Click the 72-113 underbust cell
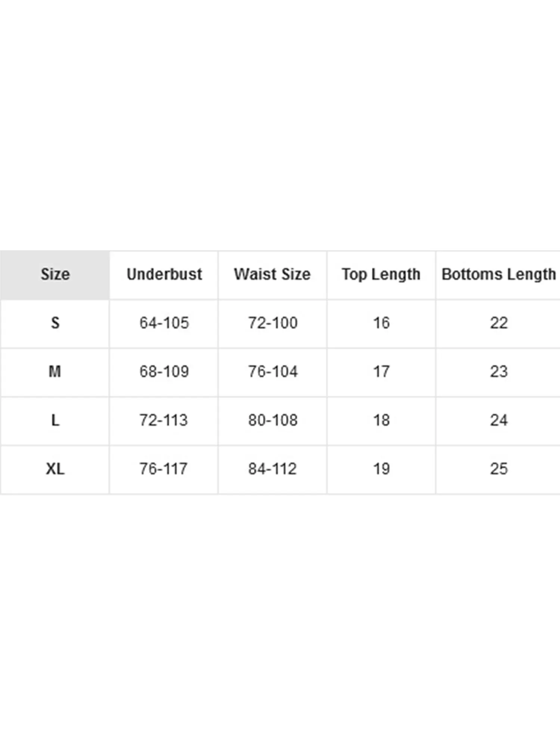The width and height of the screenshot is (560, 747). tap(164, 421)
